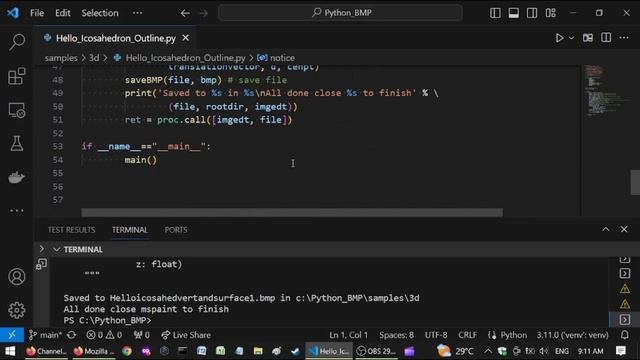This screenshot has height=360, width=640.
Task: Switch to the TERMINAL panel tab
Action: 130,230
